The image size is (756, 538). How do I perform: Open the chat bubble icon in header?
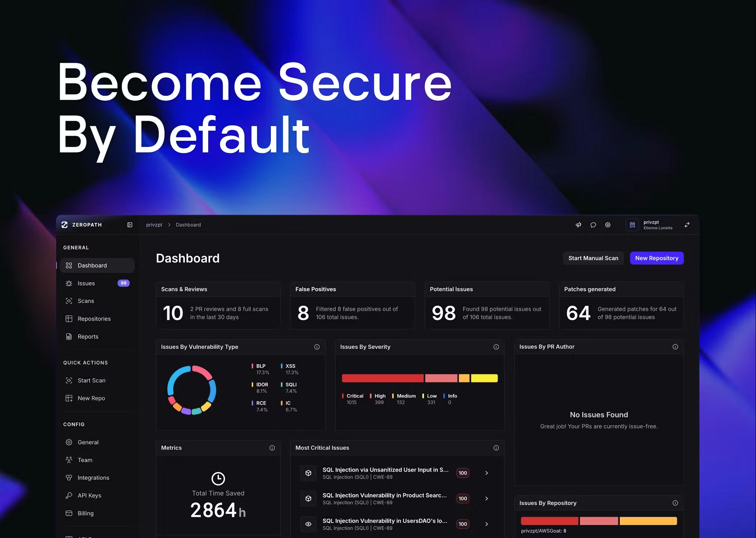pyautogui.click(x=593, y=225)
